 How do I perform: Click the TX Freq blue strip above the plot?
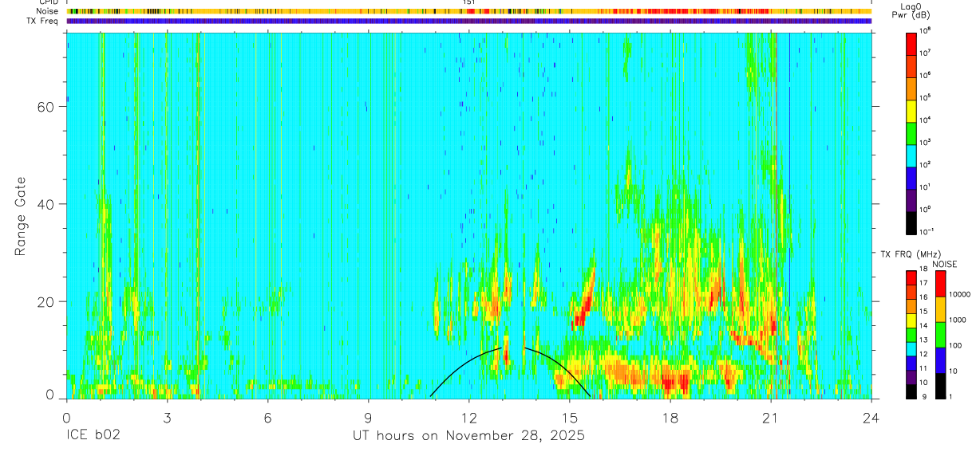[469, 21]
